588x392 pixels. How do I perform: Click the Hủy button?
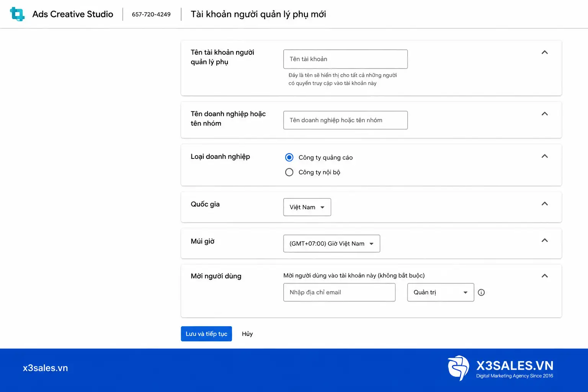click(247, 334)
